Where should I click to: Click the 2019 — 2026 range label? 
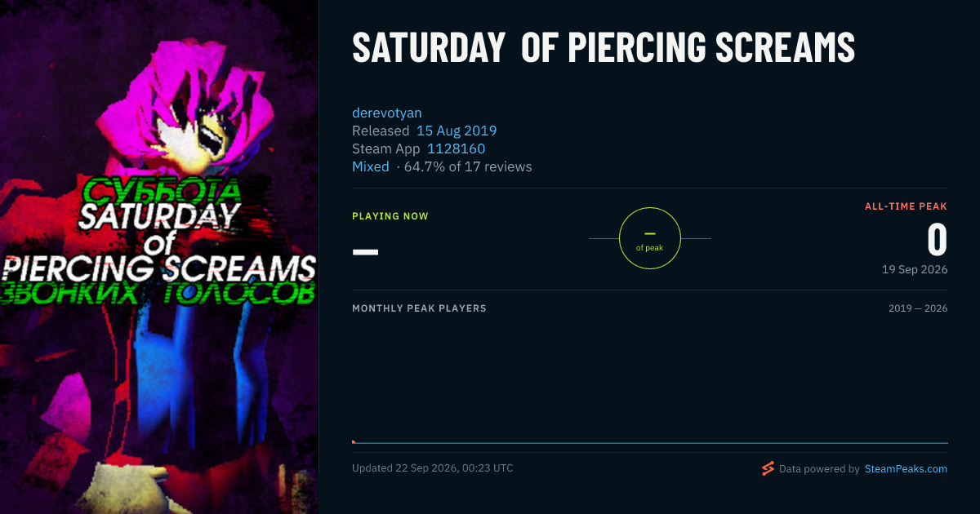click(x=918, y=308)
